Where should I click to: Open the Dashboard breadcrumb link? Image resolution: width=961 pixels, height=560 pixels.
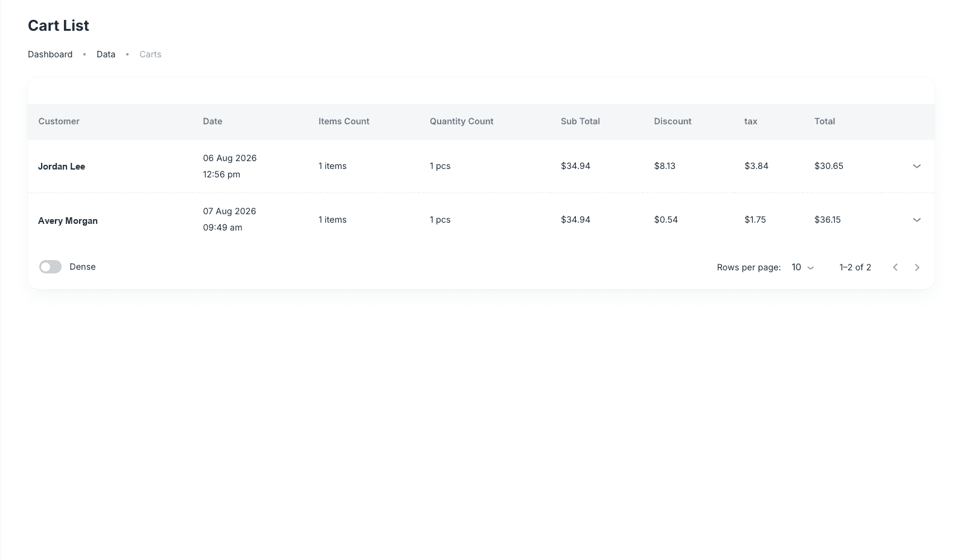click(50, 54)
